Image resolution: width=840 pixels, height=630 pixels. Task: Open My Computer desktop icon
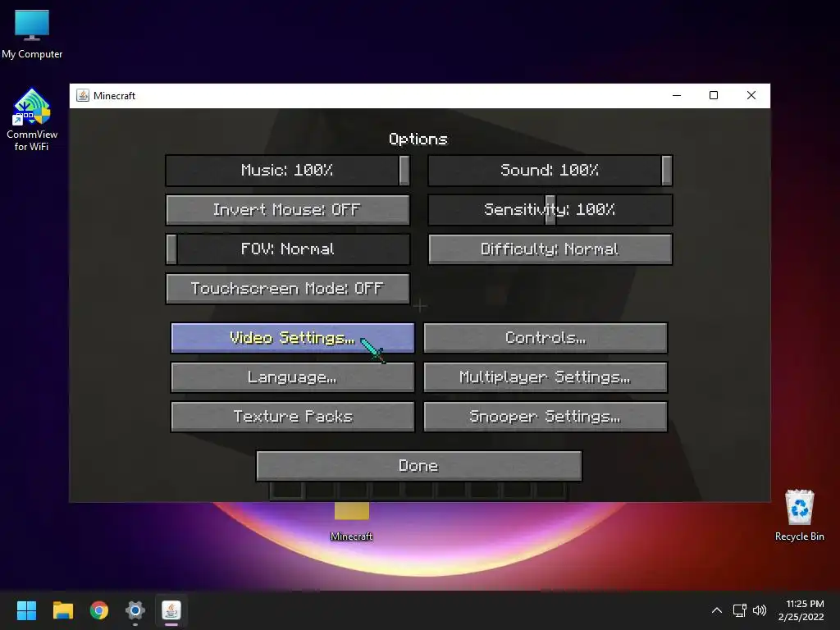[x=32, y=34]
